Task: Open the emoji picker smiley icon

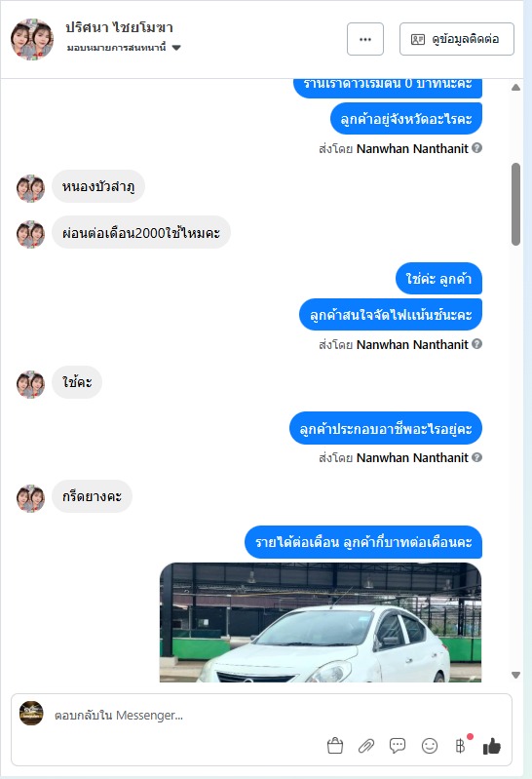Action: point(429,746)
